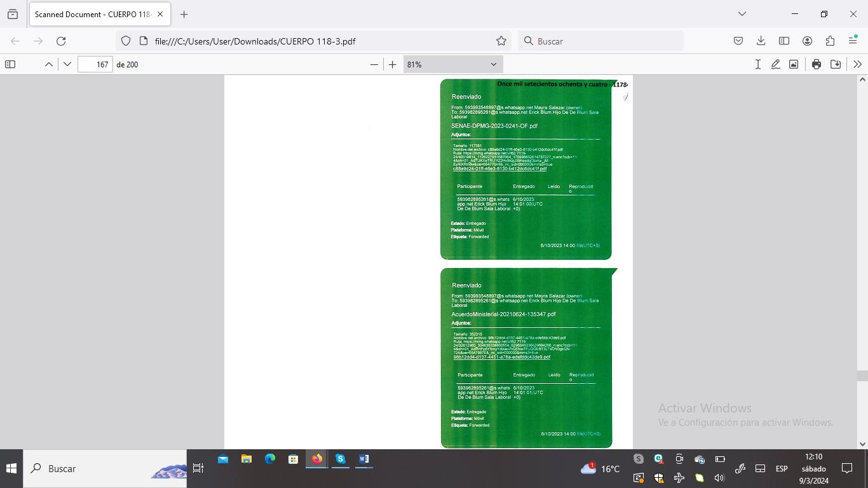The image size is (868, 488).
Task: Click scrollbar down arrow
Action: (x=862, y=444)
